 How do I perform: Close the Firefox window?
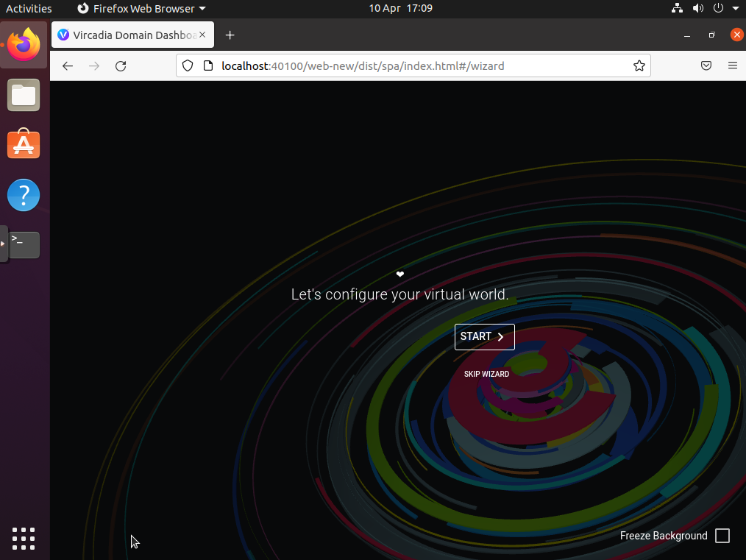pos(737,35)
